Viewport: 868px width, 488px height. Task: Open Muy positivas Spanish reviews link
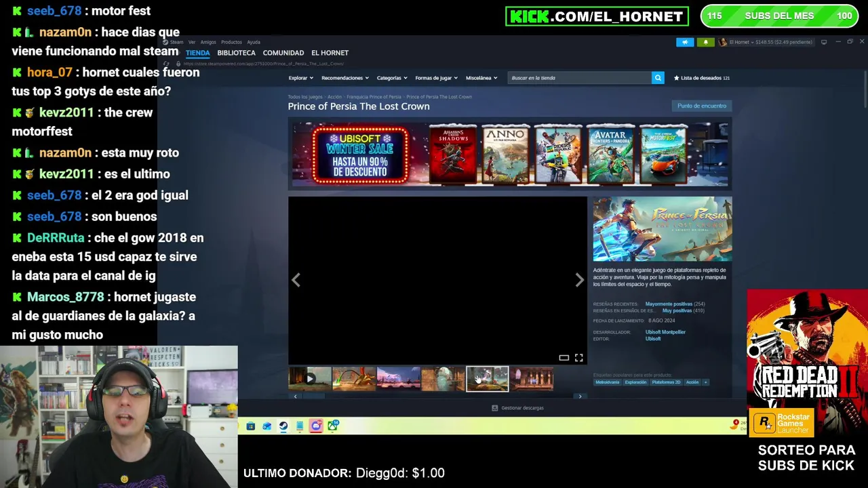pyautogui.click(x=677, y=310)
